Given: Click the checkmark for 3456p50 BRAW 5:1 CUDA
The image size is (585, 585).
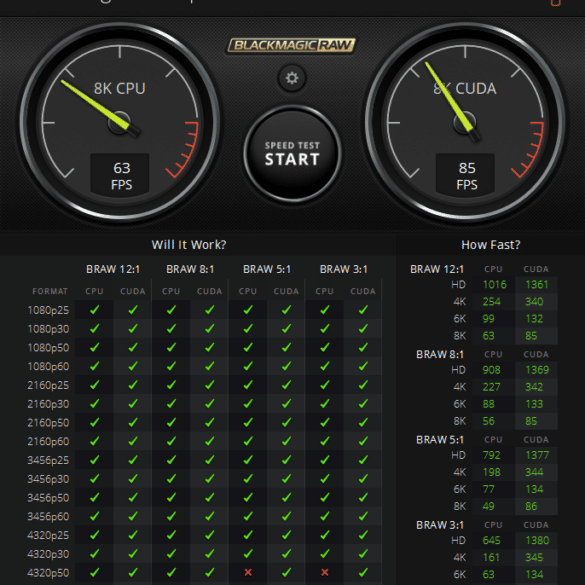Looking at the screenshot, I should 286,497.
